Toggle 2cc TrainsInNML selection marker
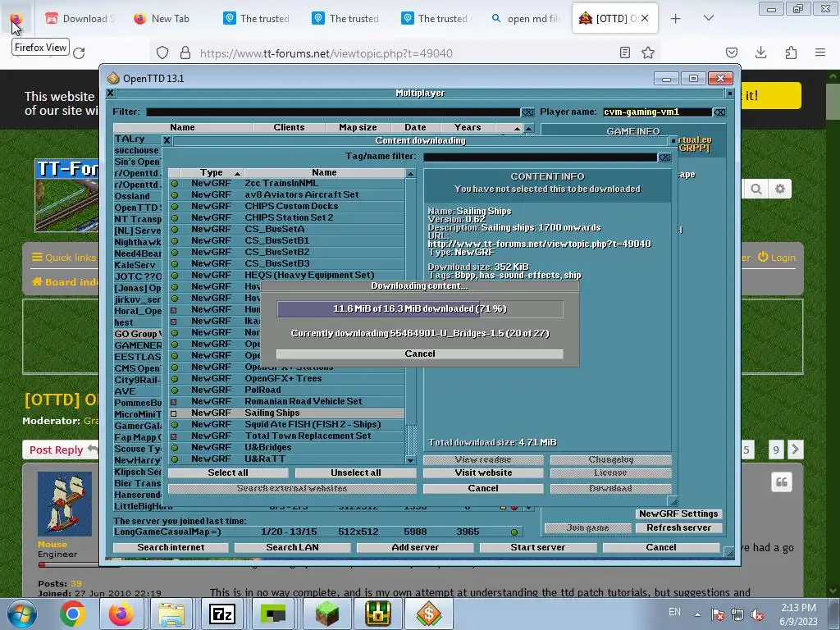 [x=174, y=183]
